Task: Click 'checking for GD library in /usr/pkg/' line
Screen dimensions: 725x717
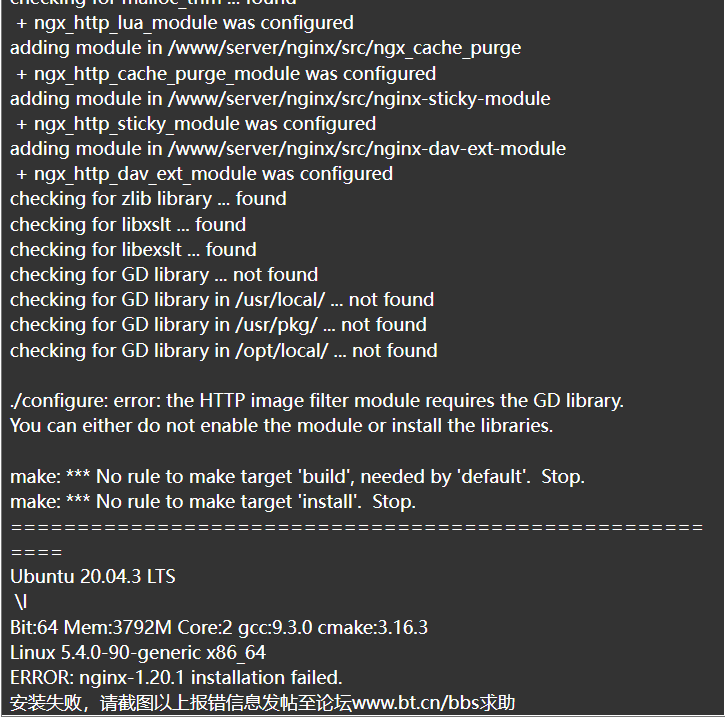Action: [218, 325]
